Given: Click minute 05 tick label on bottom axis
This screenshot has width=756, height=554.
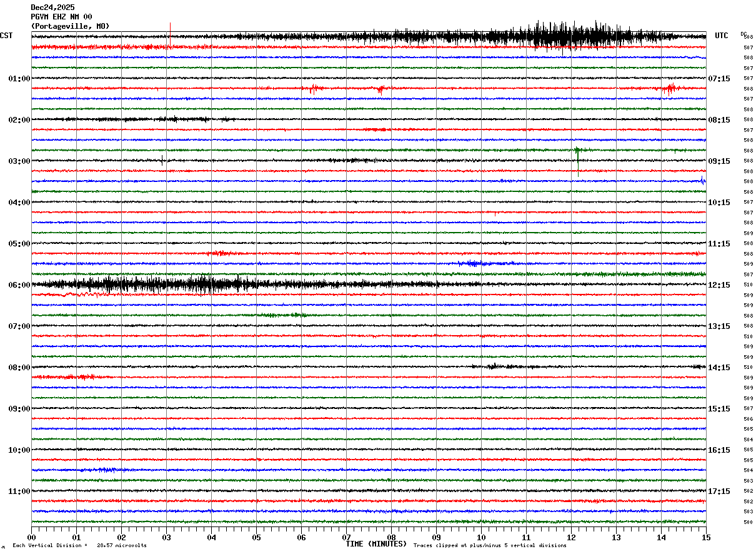Looking at the screenshot, I should click(x=256, y=537).
